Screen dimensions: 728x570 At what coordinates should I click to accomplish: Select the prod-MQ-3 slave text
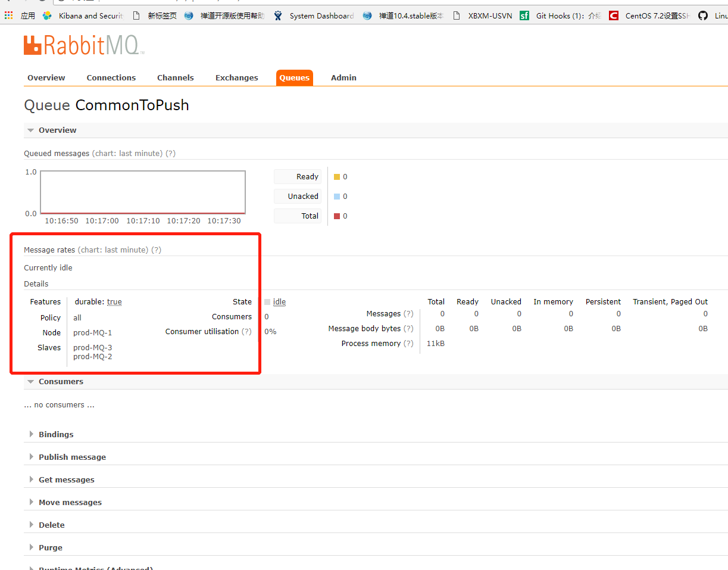(x=92, y=347)
